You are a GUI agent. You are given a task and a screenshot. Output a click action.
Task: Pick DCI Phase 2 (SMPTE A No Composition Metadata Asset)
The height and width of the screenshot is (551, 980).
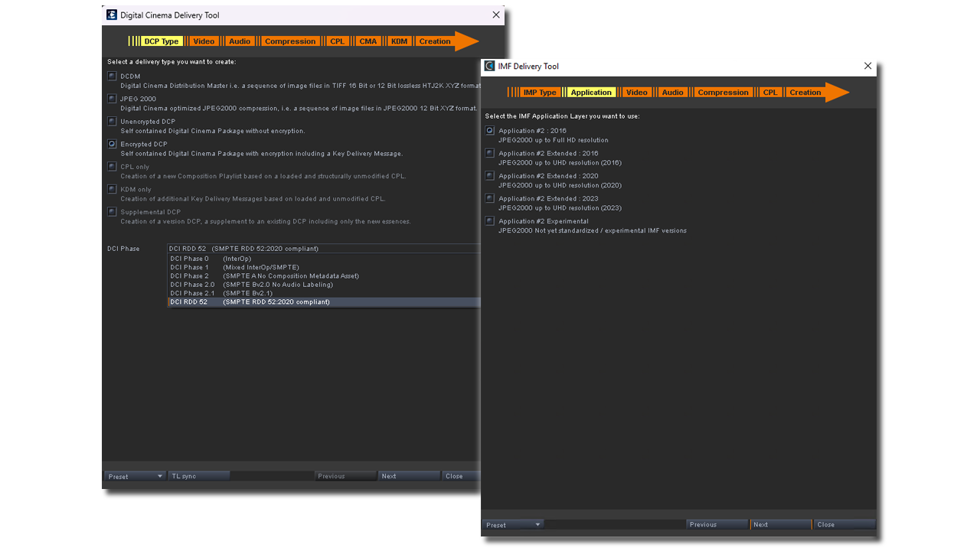pos(324,275)
